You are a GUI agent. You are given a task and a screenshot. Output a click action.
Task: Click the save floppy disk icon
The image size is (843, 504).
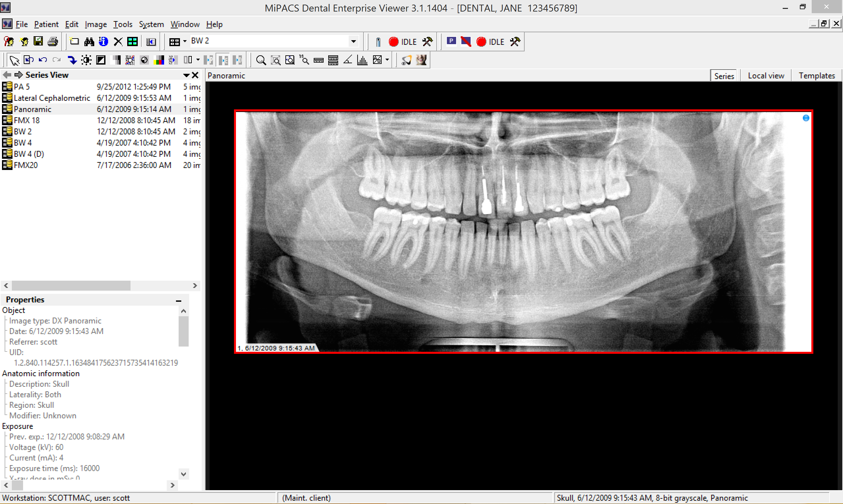point(38,42)
